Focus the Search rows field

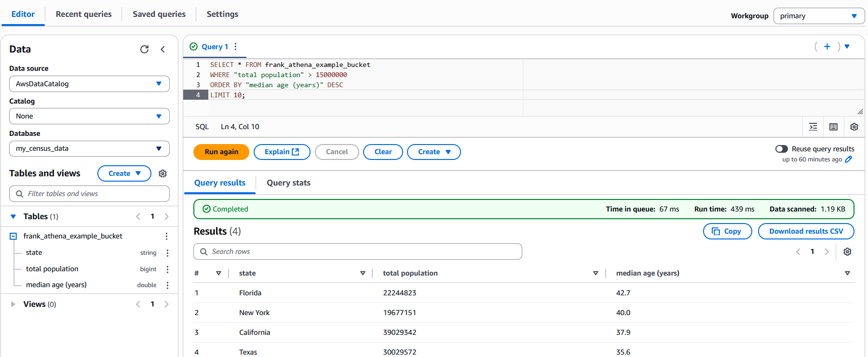tap(358, 251)
